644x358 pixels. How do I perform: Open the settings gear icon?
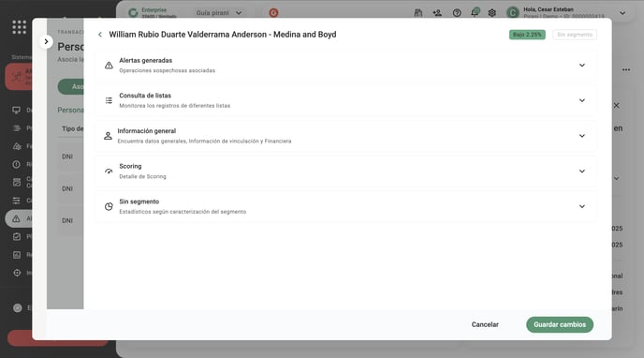pos(492,13)
